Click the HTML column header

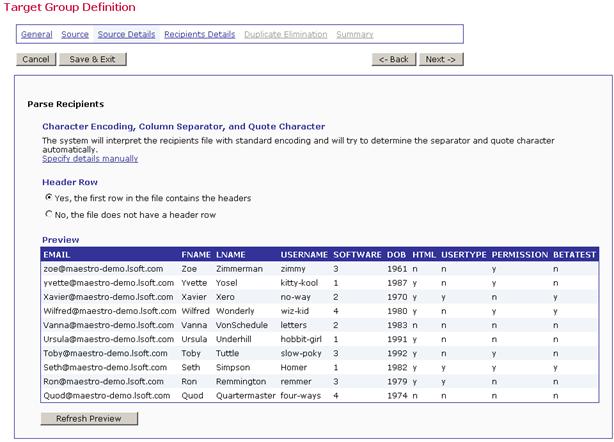pos(424,254)
